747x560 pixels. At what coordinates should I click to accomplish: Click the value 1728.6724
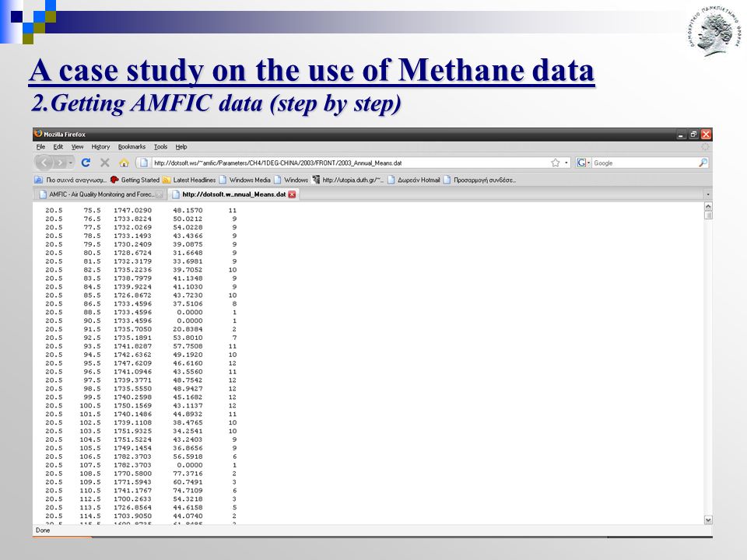(x=132, y=252)
